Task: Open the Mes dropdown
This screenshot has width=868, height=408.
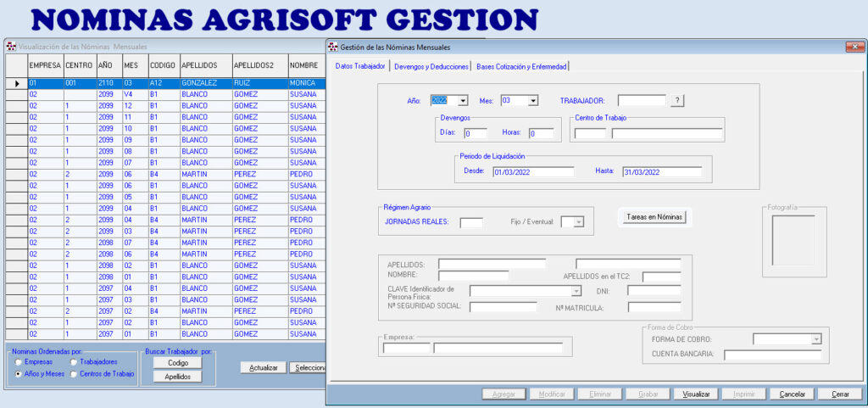Action: pyautogui.click(x=532, y=101)
